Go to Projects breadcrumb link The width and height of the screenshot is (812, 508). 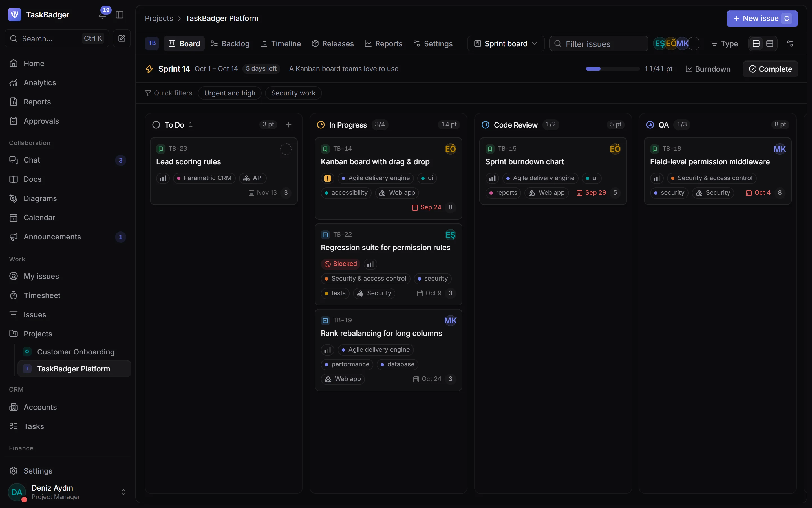point(159,18)
